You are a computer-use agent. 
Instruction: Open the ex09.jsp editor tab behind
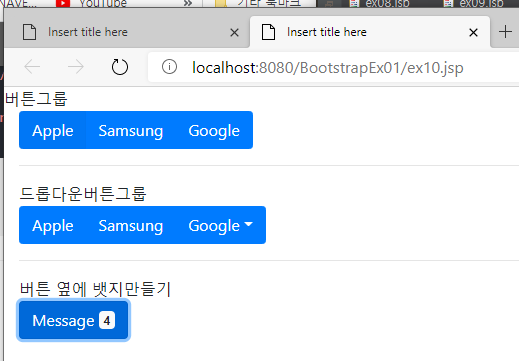click(x=474, y=4)
